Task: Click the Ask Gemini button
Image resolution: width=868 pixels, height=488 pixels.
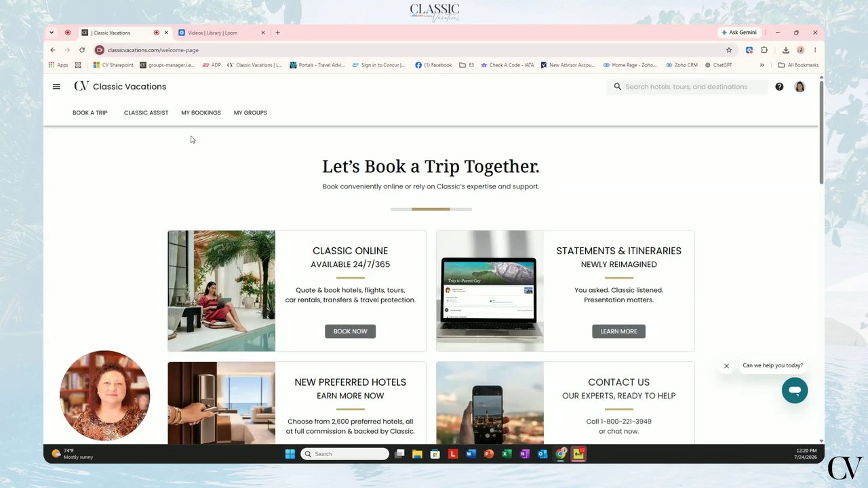Action: (739, 33)
